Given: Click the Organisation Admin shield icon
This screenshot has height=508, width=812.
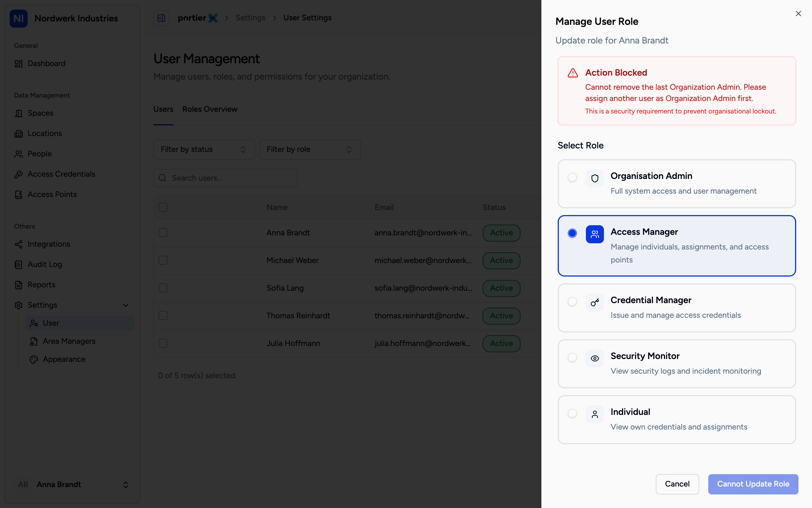Looking at the screenshot, I should (x=595, y=178).
